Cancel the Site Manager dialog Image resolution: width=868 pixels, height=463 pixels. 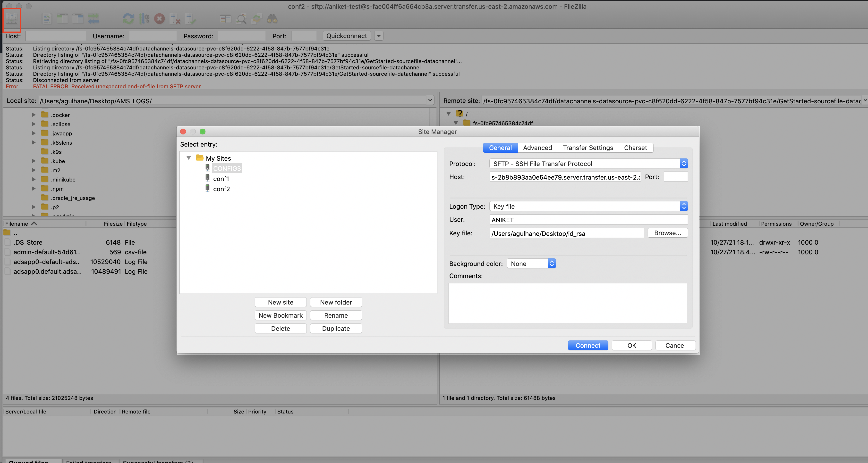pos(675,345)
